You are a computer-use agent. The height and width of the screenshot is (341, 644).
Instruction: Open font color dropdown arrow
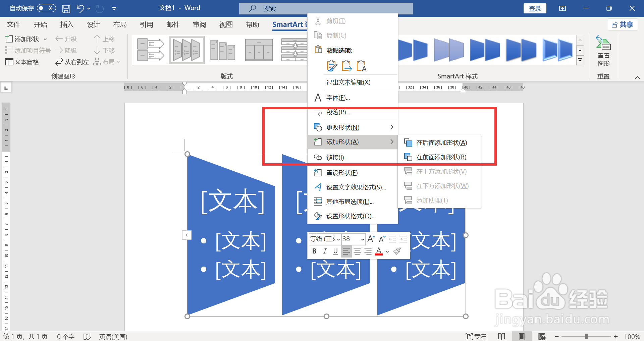[387, 251]
